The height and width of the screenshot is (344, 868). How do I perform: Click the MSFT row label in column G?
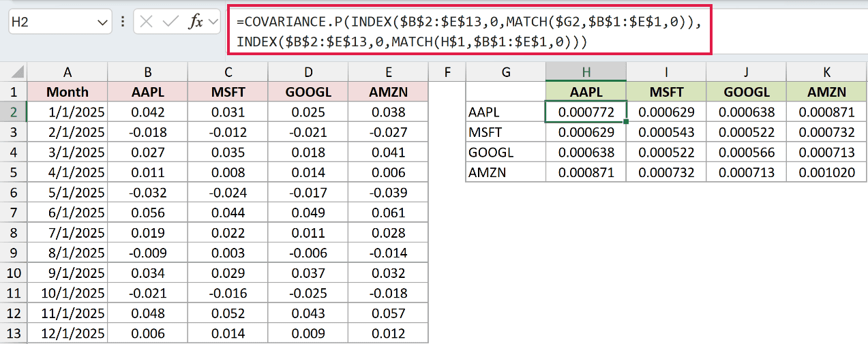[x=505, y=132]
